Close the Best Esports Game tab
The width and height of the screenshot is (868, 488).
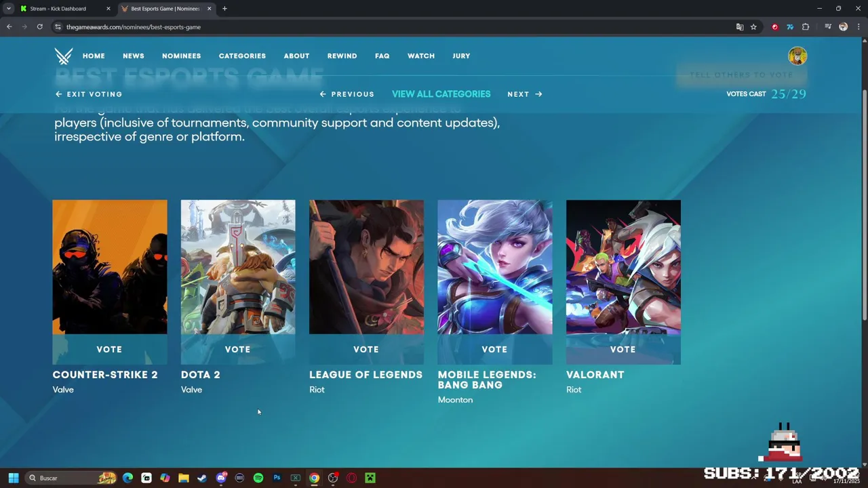[x=209, y=9]
